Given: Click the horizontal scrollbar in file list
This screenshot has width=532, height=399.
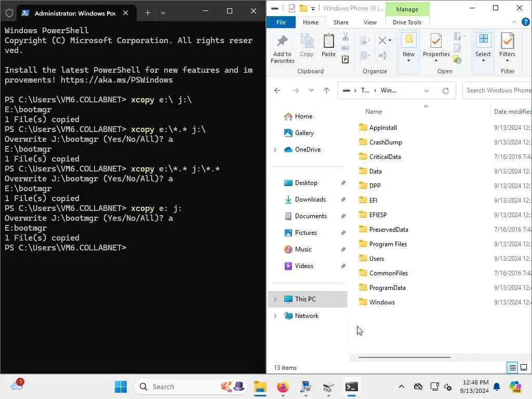Looking at the screenshot, I should click(x=404, y=357).
